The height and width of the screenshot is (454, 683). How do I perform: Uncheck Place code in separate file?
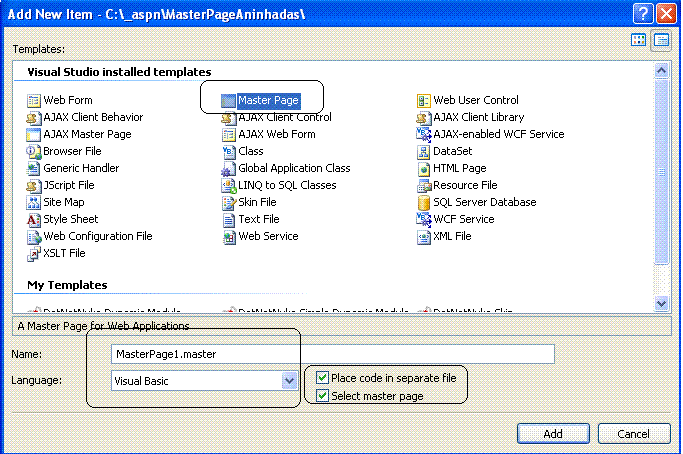click(x=322, y=377)
